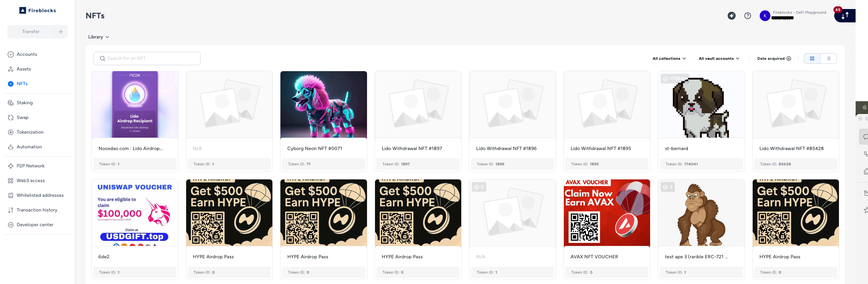Go to Transaction history
Image resolution: width=868 pixels, height=284 pixels.
[x=37, y=210]
